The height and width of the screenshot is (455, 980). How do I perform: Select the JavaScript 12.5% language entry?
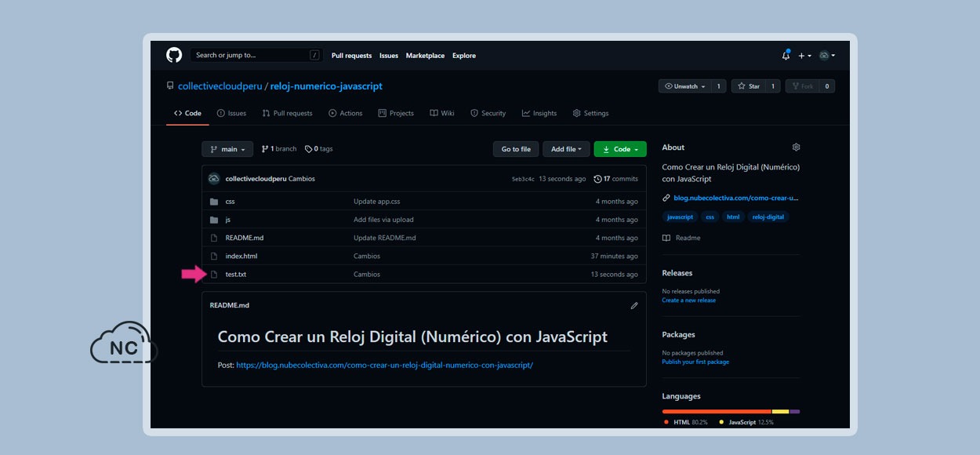(746, 422)
